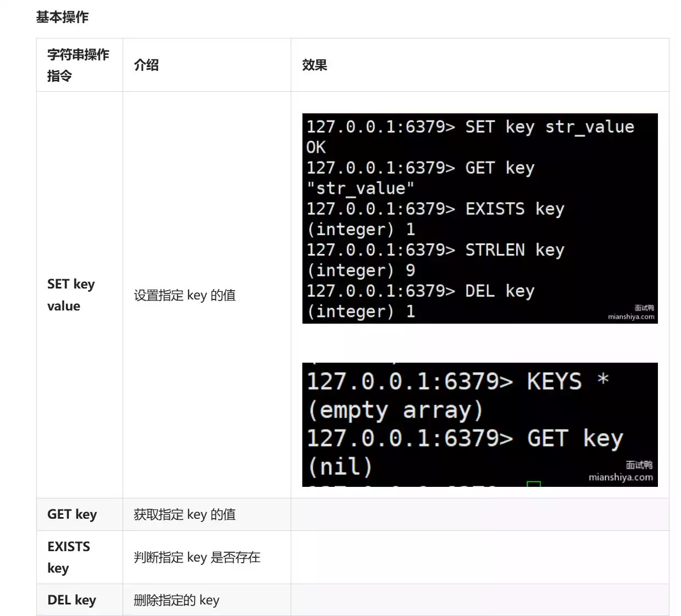Click the (empty array) output in terminal
The height and width of the screenshot is (616, 681).
point(395,410)
